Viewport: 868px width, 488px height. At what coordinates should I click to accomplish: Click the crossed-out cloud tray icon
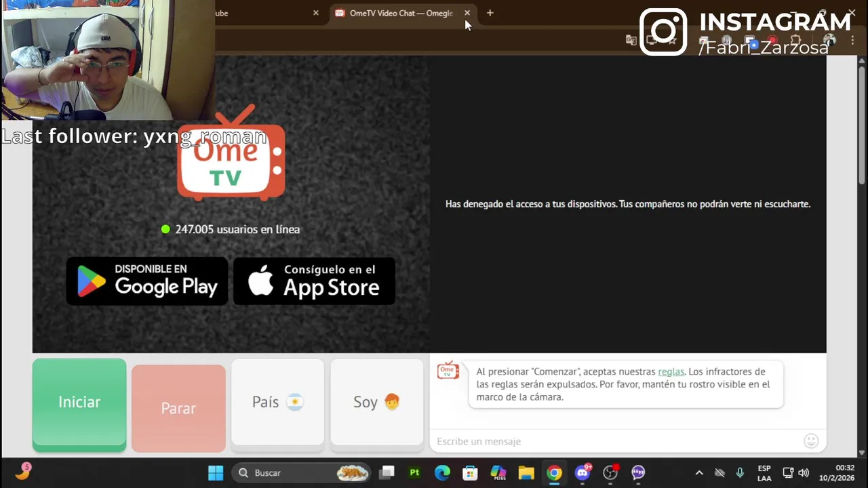[719, 472]
